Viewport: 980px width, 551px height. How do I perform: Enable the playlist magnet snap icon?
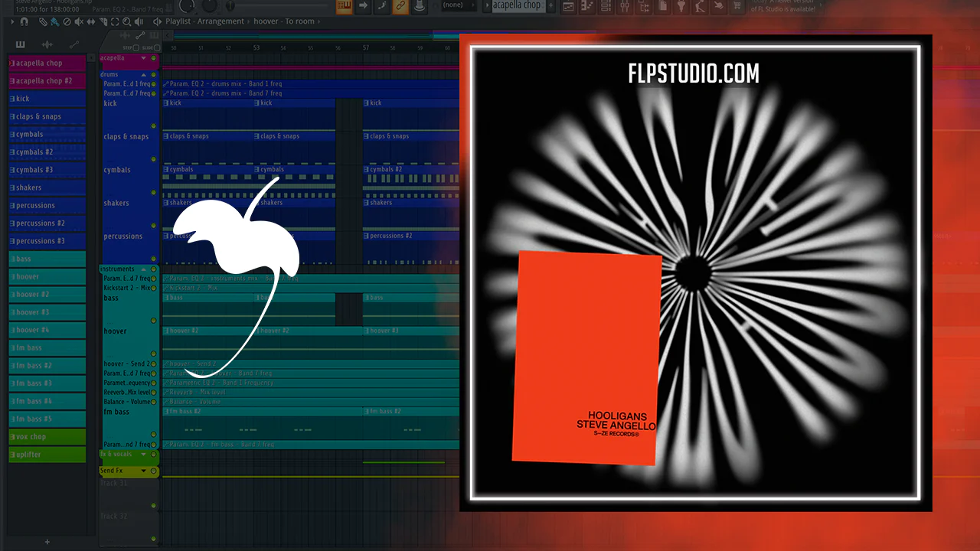pyautogui.click(x=24, y=21)
